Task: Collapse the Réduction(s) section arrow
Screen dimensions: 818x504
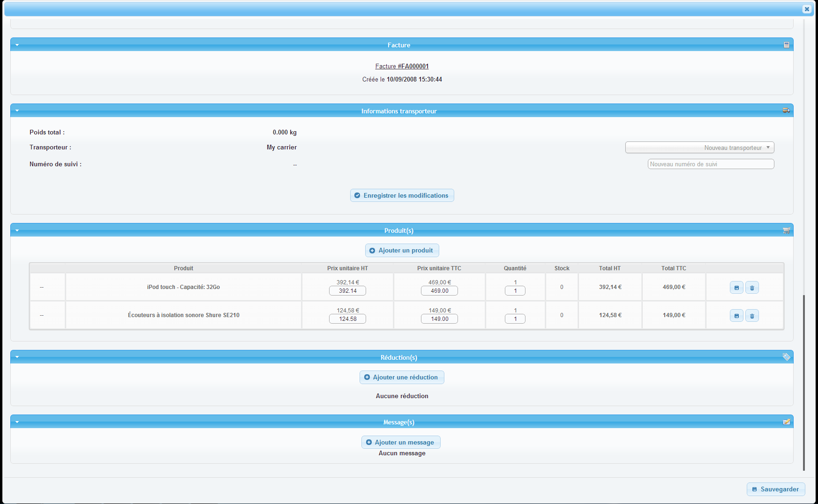Action: (x=17, y=357)
